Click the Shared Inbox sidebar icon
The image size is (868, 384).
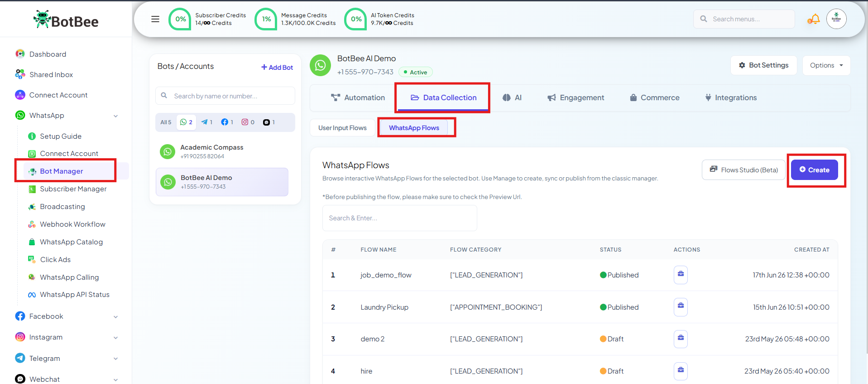click(x=20, y=74)
